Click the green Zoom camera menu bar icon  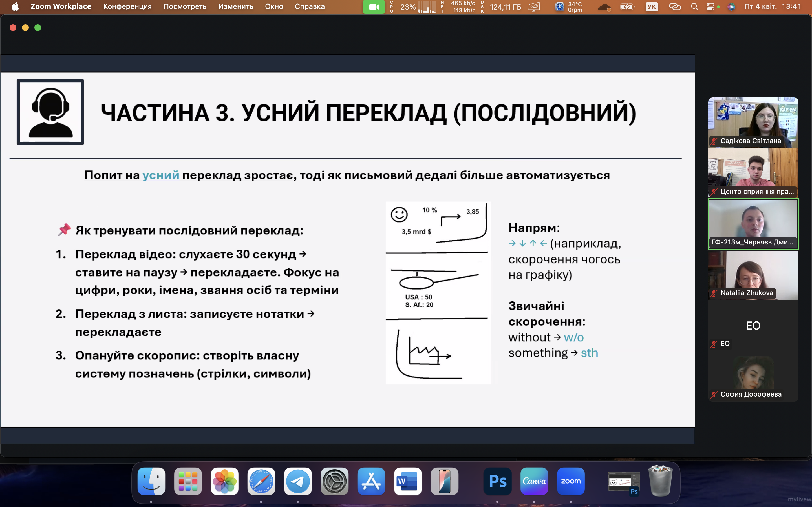(x=374, y=7)
